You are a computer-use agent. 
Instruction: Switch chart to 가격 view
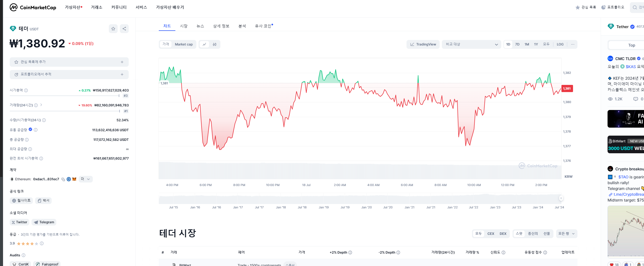[166, 44]
